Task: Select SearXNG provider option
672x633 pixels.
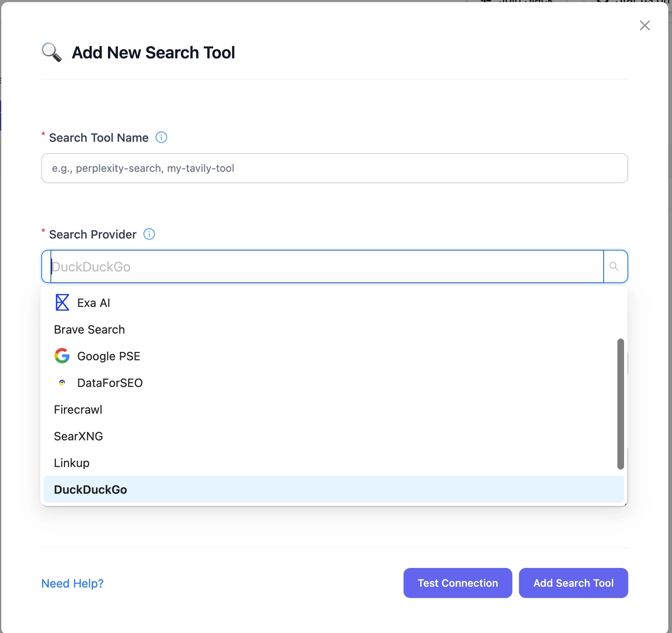Action: coord(333,436)
